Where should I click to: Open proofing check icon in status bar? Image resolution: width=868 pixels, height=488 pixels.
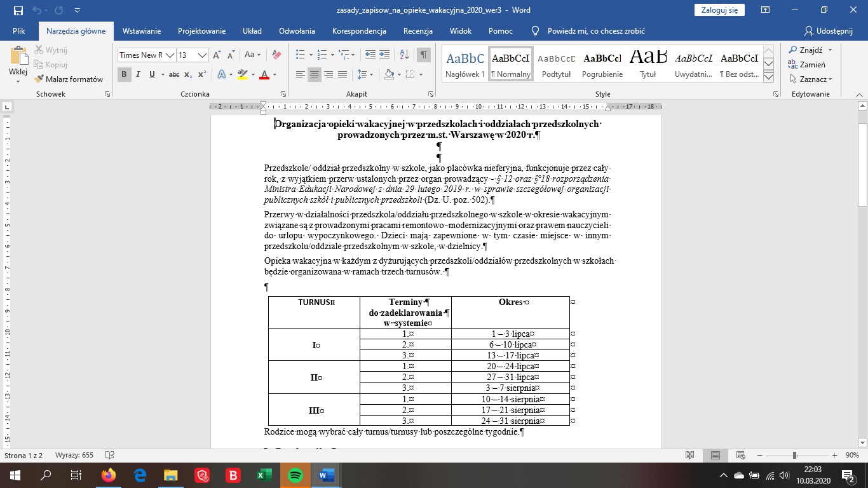click(x=110, y=456)
